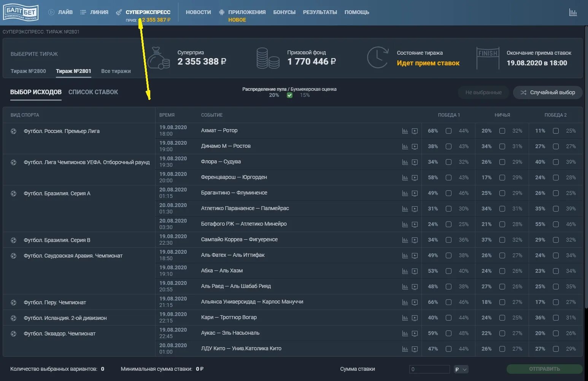Screen dimensions: 588x381
Task: Open statistics icon for Абха — Аль Хазм
Action: point(405,271)
